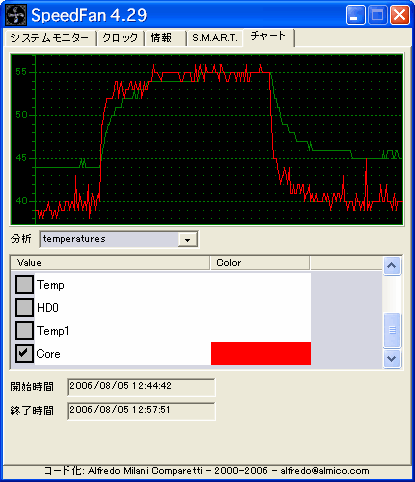Click the list scrollbar thumb
The image size is (415, 482).
point(392,330)
